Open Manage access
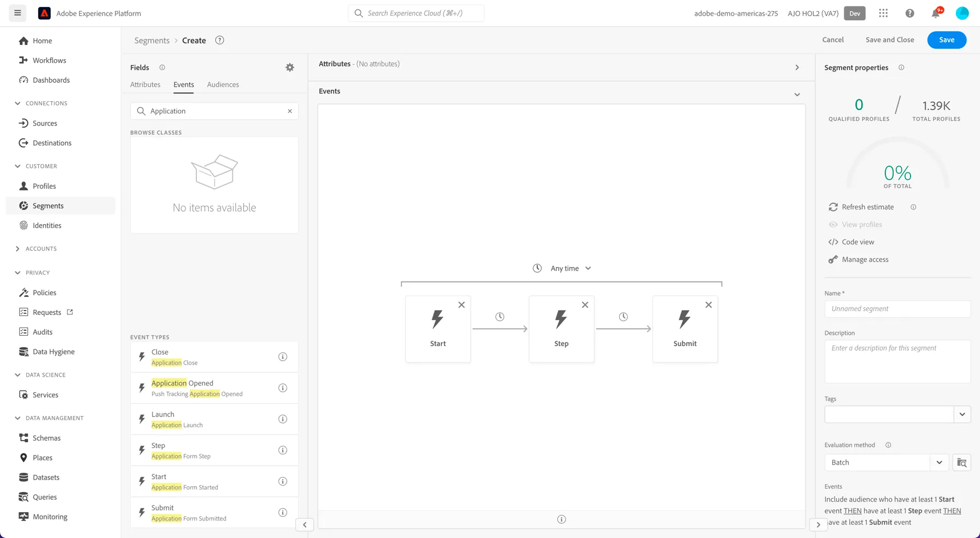The width and height of the screenshot is (980, 538). 859,259
